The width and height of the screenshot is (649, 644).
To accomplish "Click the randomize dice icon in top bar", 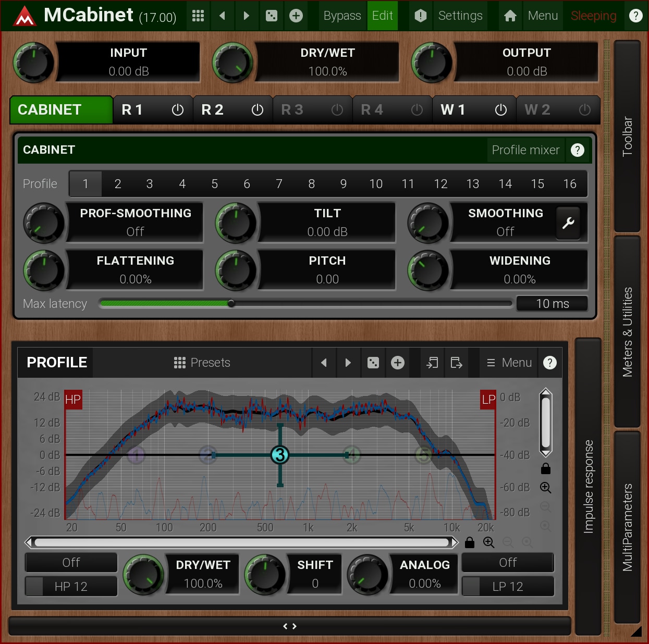I will (x=272, y=16).
